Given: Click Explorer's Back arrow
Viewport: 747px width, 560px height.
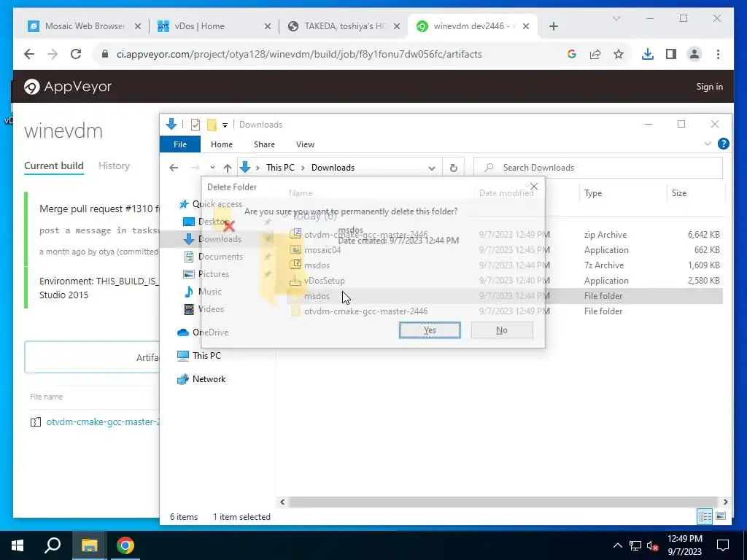Looking at the screenshot, I should click(174, 168).
